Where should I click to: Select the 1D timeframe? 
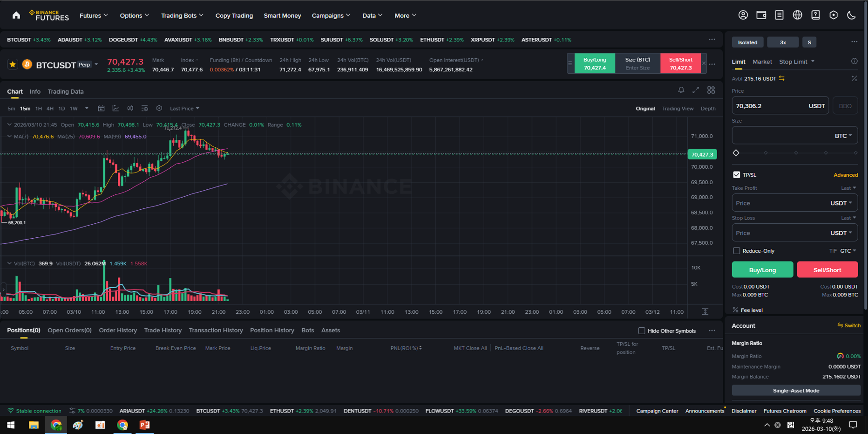61,109
